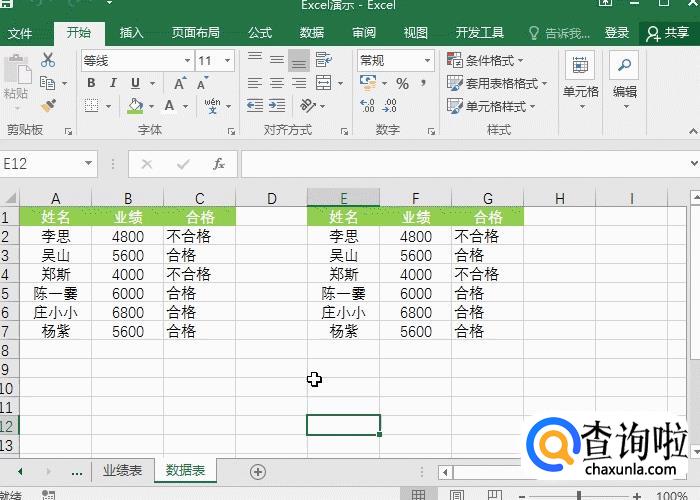
Task: Click Merge and Center icon
Action: (x=324, y=83)
